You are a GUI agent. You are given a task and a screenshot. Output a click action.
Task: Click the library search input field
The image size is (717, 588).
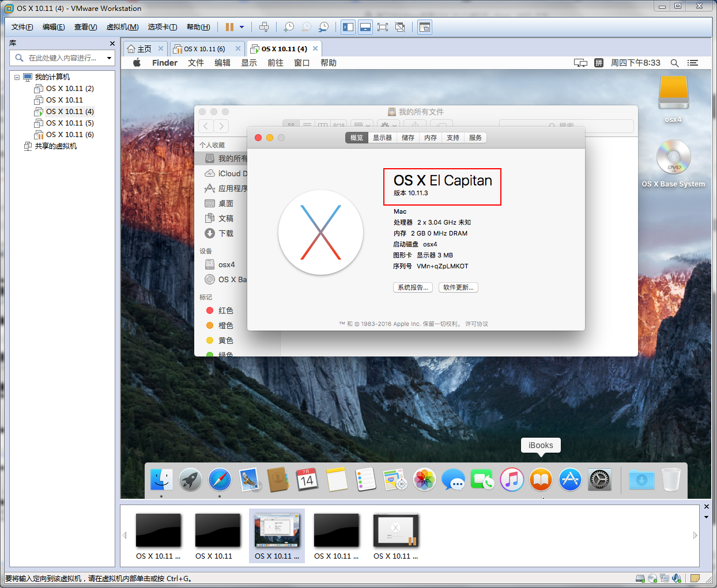pyautogui.click(x=62, y=58)
